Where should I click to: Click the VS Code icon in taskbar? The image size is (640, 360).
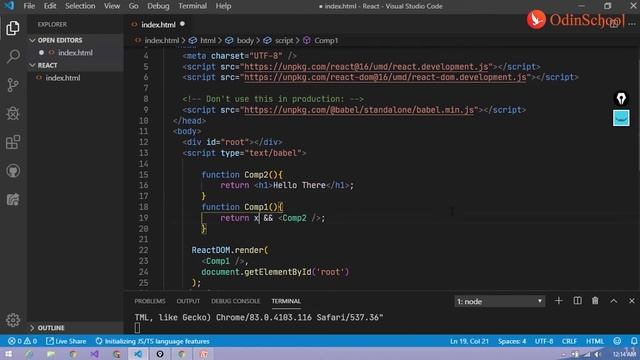click(x=138, y=354)
